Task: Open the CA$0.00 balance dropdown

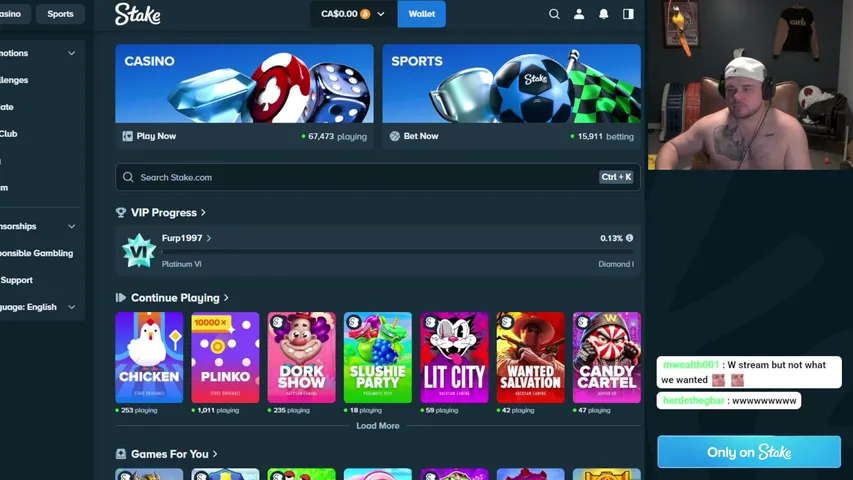Action: pyautogui.click(x=353, y=14)
